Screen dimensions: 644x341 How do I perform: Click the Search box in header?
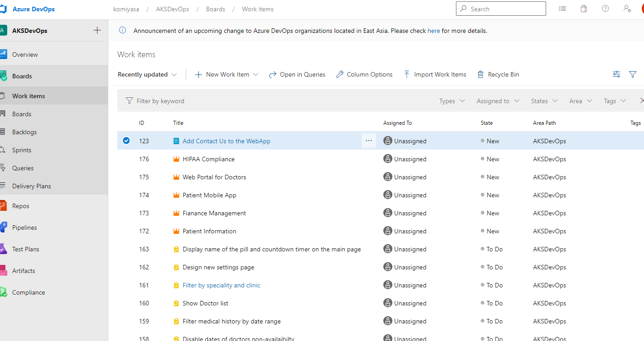pos(501,9)
